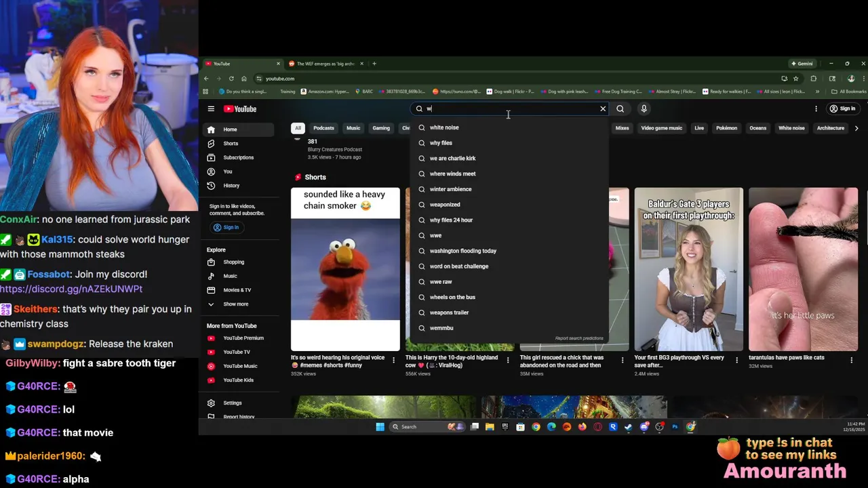Image resolution: width=868 pixels, height=488 pixels.
Task: Select the Music filter chip
Action: click(x=353, y=128)
